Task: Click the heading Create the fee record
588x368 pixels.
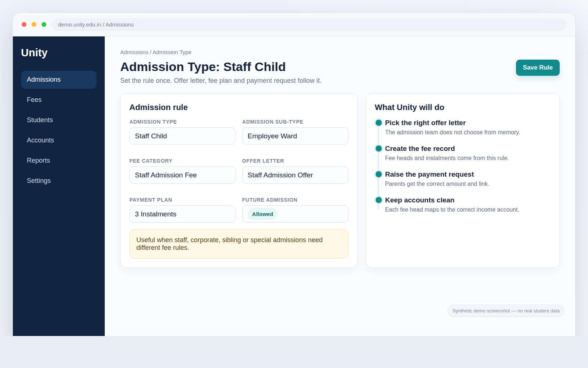Action: (420, 149)
